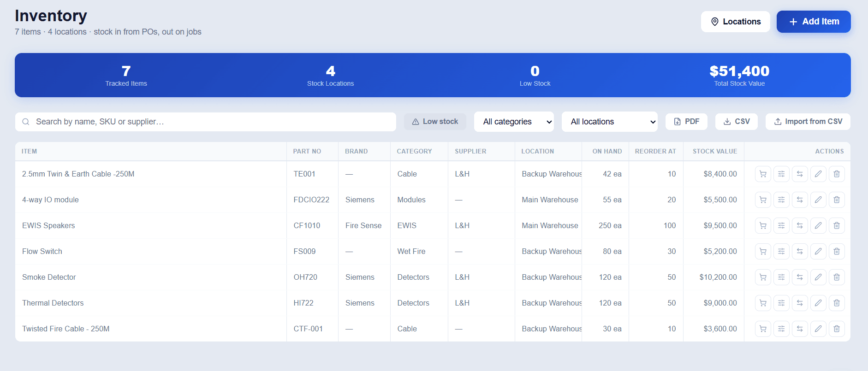Open adjust sliders icon for 2.5mm Twin & Earth Cable
The image size is (868, 371).
pos(781,174)
